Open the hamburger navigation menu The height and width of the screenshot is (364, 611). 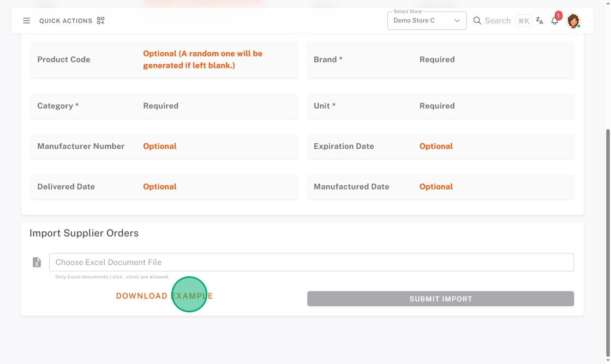[26, 21]
